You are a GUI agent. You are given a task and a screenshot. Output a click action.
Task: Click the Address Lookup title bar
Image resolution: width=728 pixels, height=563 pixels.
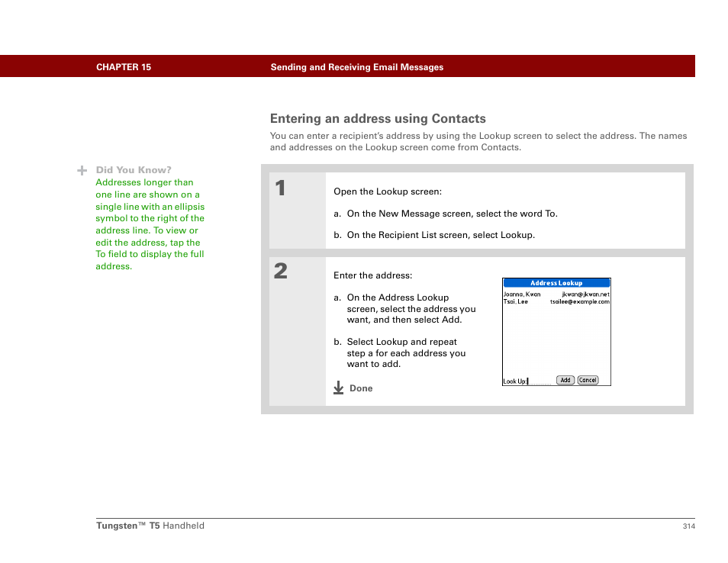click(x=556, y=283)
